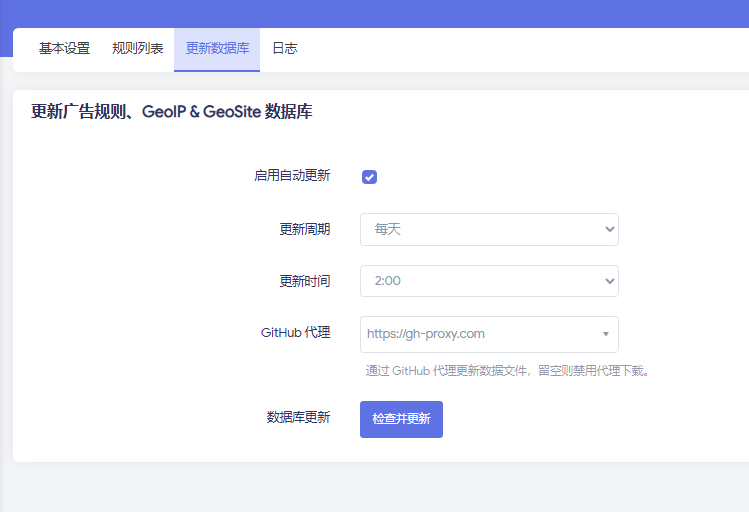Click the chevron arrow in 更新时间 select

point(610,281)
